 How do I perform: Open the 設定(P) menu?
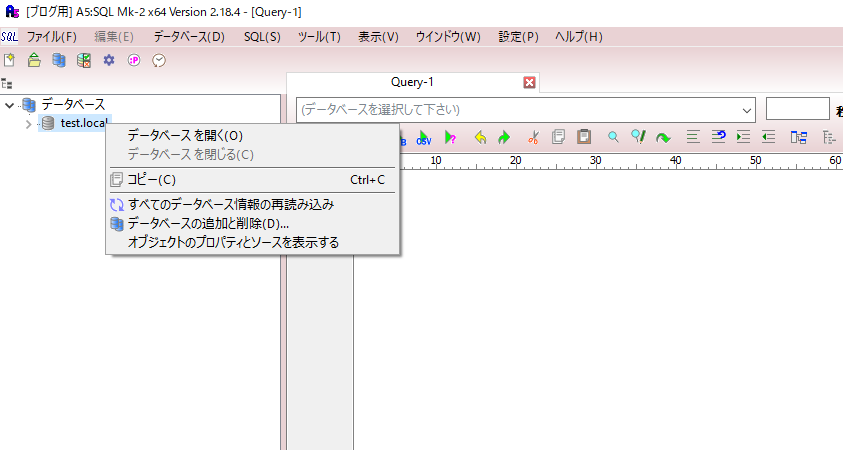(518, 37)
